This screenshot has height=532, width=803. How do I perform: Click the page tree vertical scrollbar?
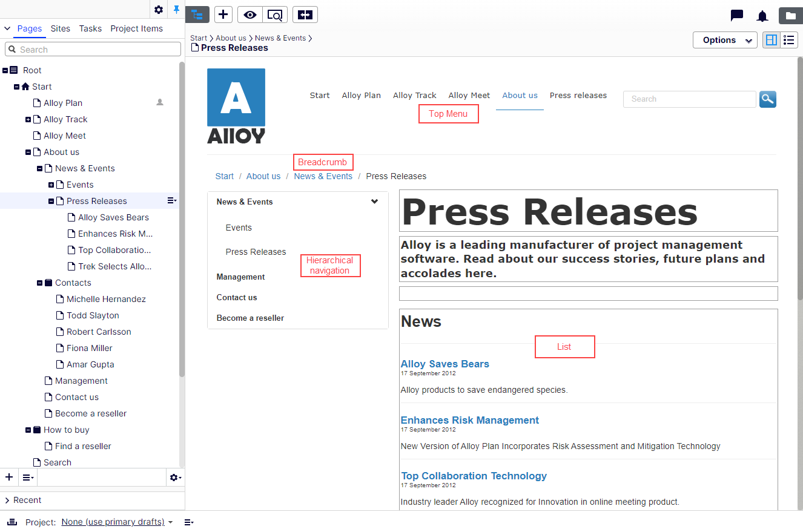tap(182, 218)
